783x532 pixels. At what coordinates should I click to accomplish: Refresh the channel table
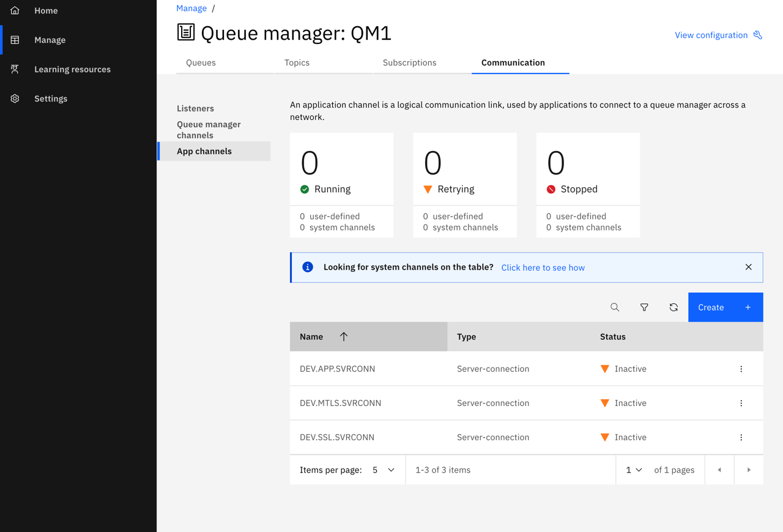674,307
